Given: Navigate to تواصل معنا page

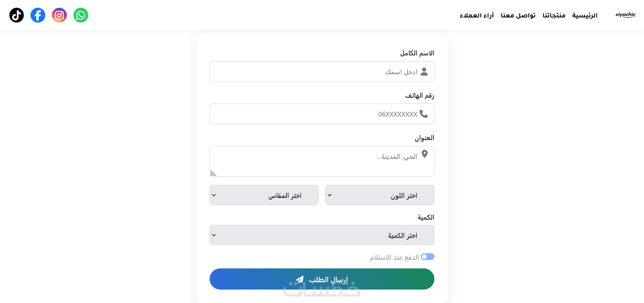Looking at the screenshot, I should (x=518, y=15).
